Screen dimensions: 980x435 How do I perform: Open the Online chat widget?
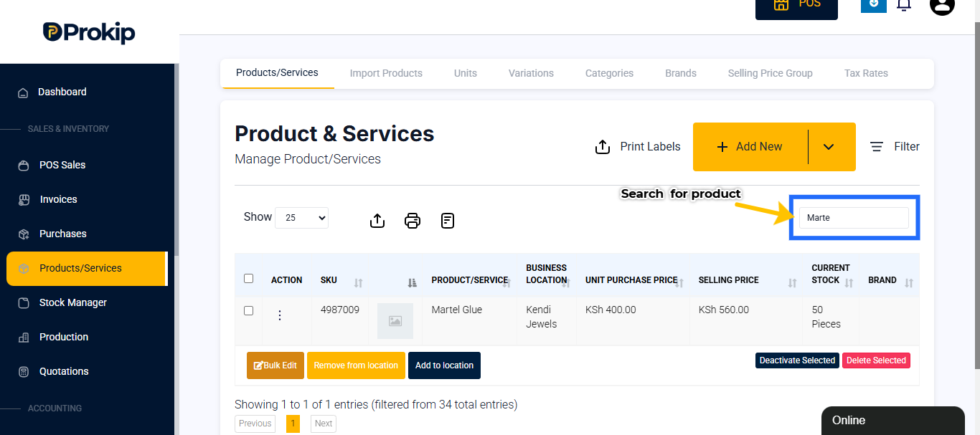tap(892, 421)
